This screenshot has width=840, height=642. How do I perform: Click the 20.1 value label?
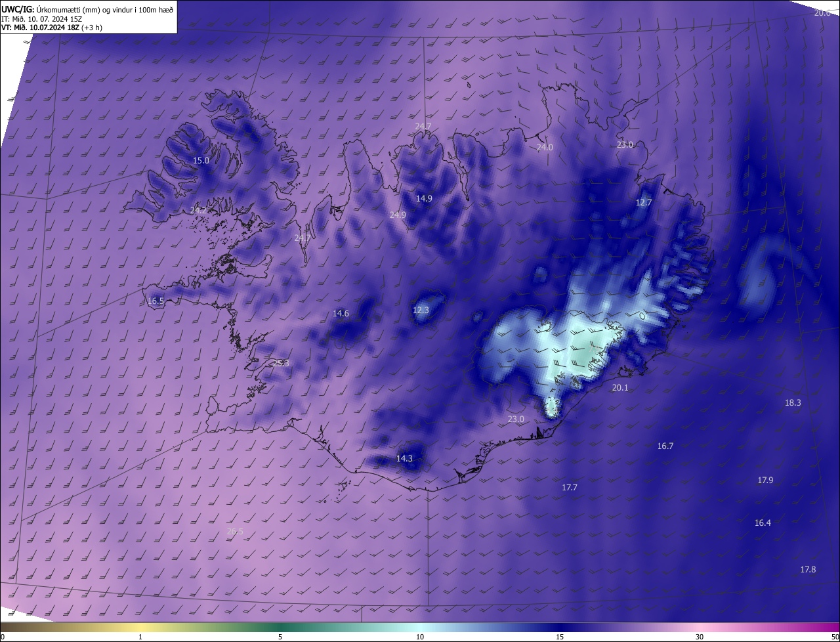tap(620, 387)
